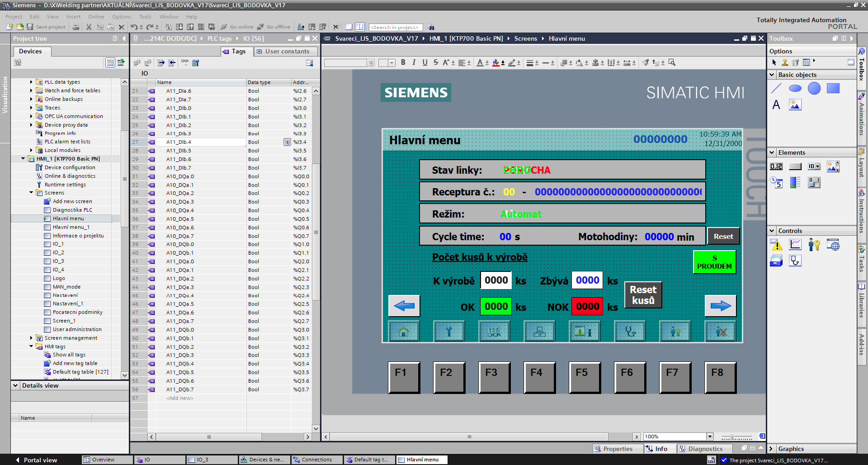The image size is (868, 465).
Task: Open the Properties inspector tab
Action: click(x=618, y=449)
